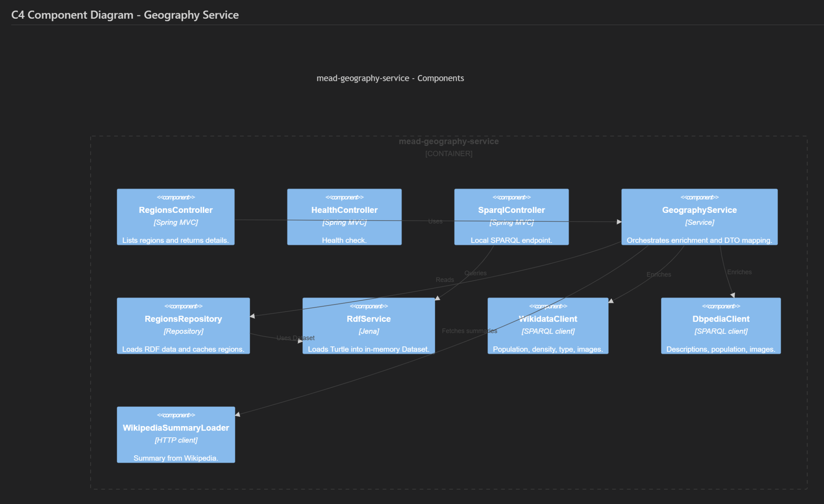Click the 'Enriches' label near DbpediaClient

[740, 272]
